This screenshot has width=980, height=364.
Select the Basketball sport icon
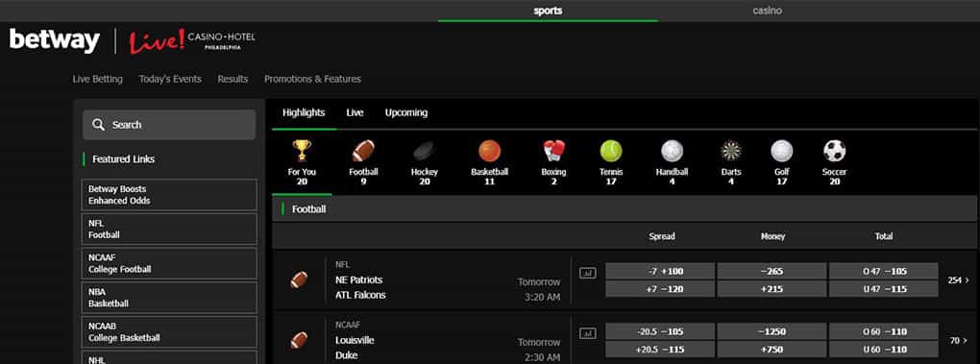point(489,151)
